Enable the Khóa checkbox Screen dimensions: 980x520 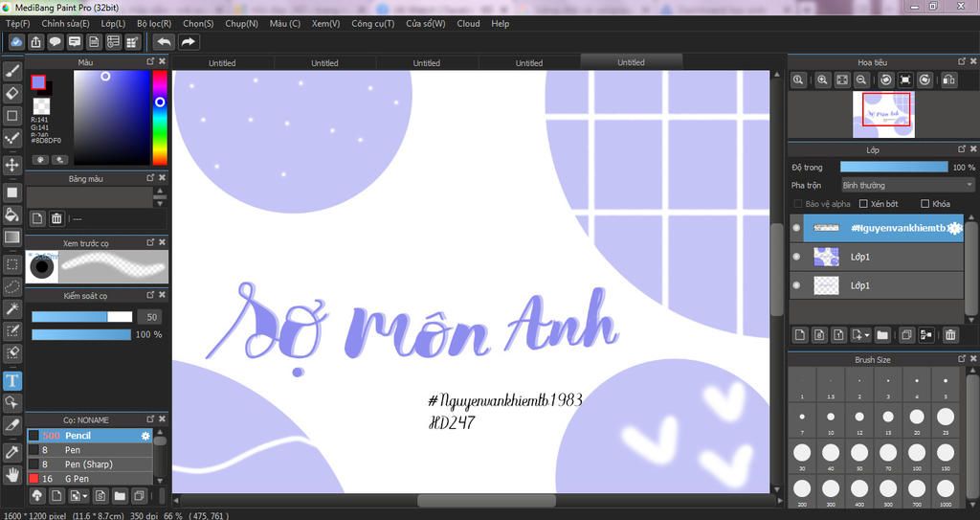pos(925,204)
